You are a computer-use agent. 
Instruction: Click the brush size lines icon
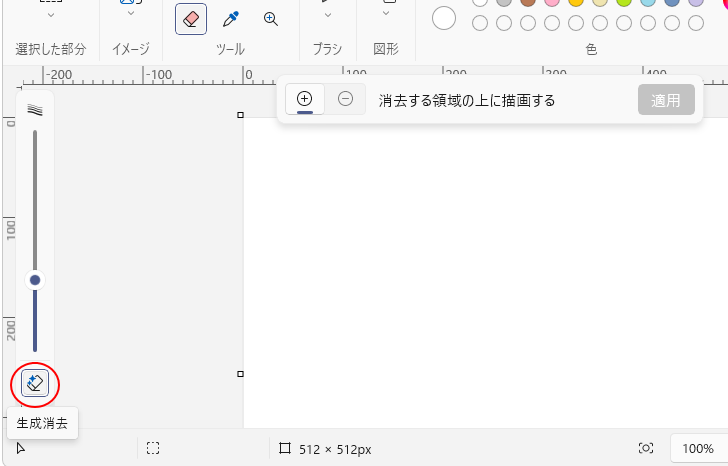(x=35, y=110)
